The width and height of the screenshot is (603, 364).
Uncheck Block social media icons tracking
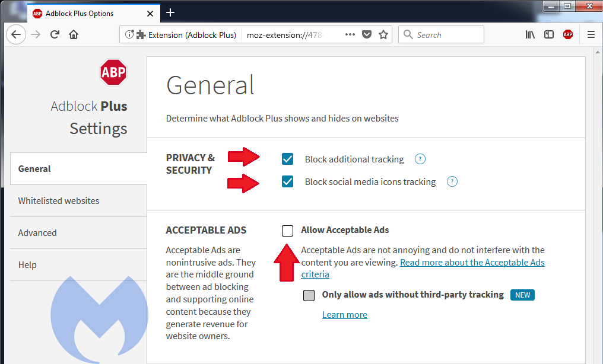click(288, 181)
